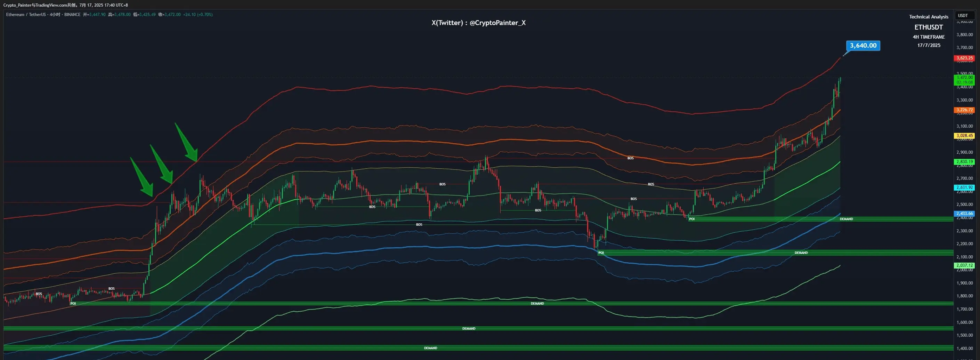The height and width of the screenshot is (360, 980).
Task: Click the BINANCE exchange name in legend
Action: [72, 15]
